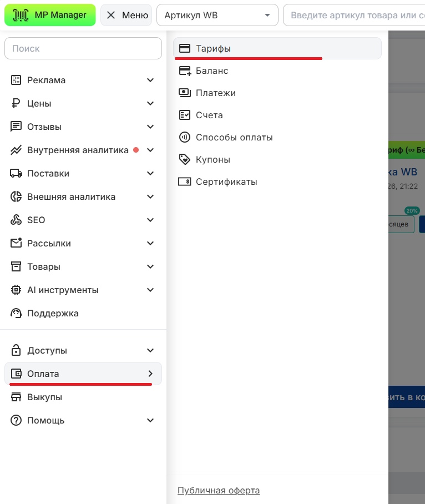The image size is (425, 504).
Task: Expand the Помощь section chevron
Action: (x=150, y=420)
